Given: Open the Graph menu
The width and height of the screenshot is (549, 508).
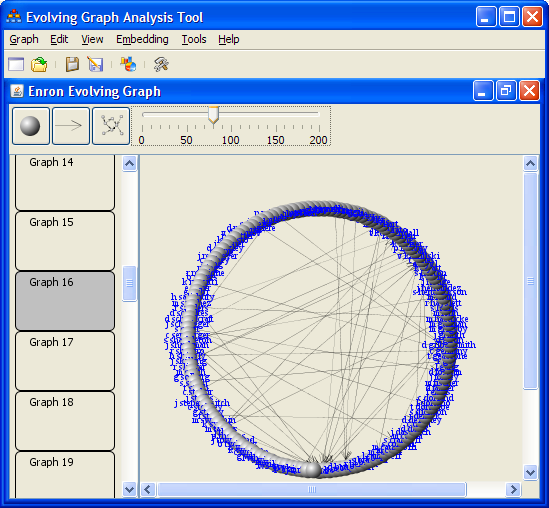Looking at the screenshot, I should (x=24, y=39).
